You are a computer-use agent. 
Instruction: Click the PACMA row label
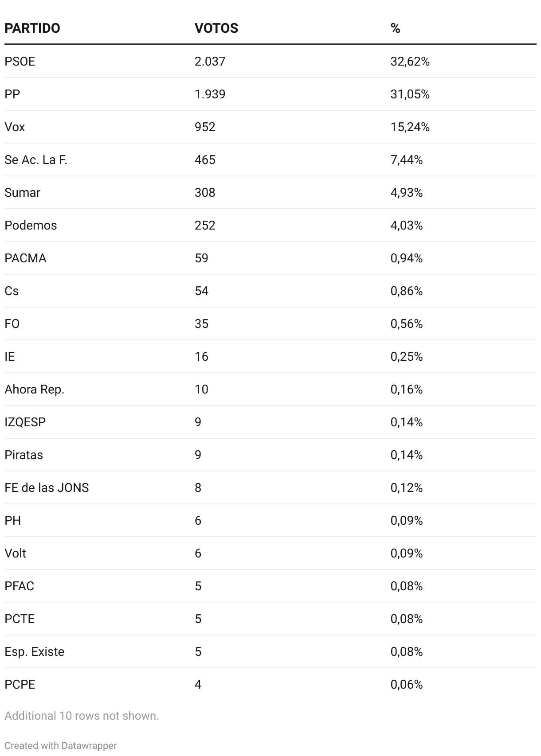[x=25, y=258]
